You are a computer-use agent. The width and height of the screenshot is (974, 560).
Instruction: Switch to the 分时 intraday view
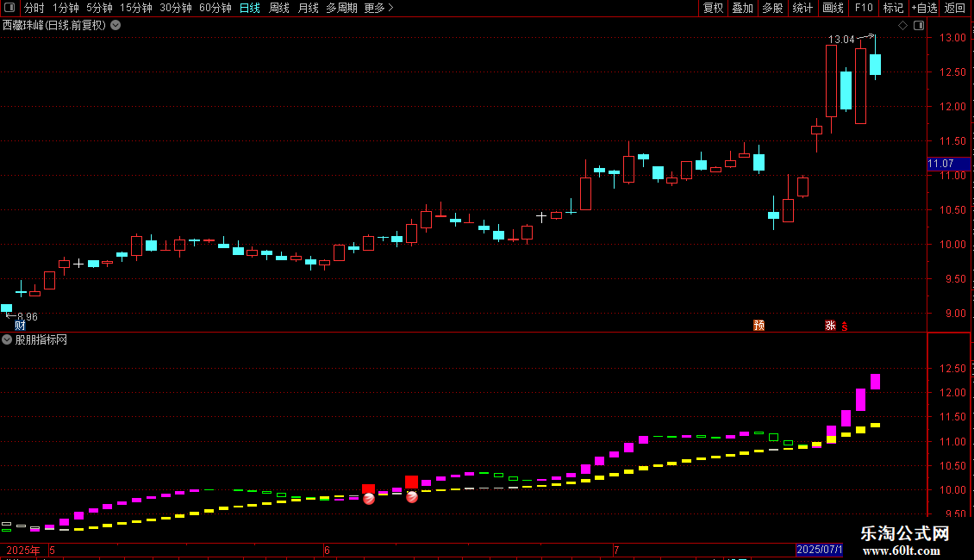[x=34, y=8]
